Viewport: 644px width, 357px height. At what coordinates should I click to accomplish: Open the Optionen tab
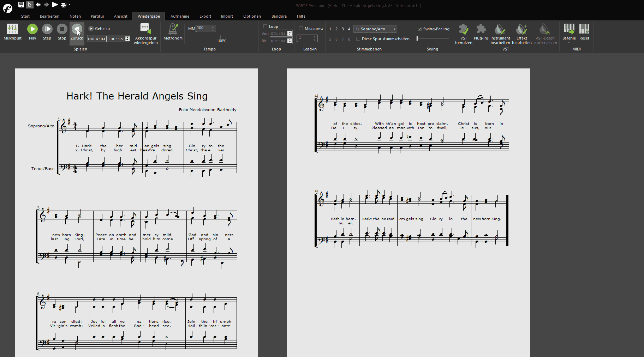(x=252, y=16)
